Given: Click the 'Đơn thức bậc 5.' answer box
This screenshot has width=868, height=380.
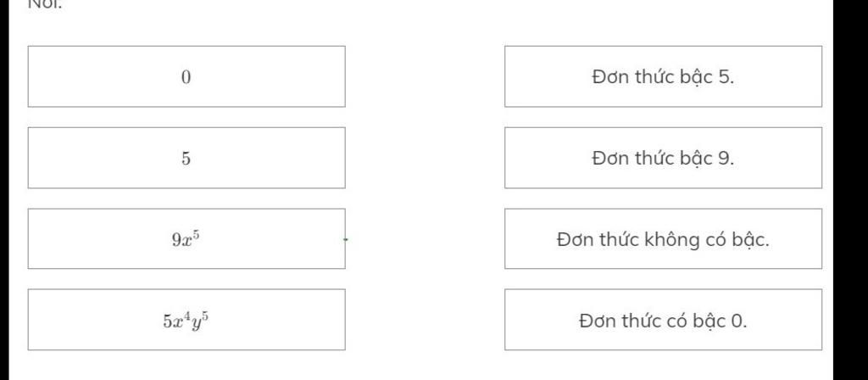Looking at the screenshot, I should 663,76.
